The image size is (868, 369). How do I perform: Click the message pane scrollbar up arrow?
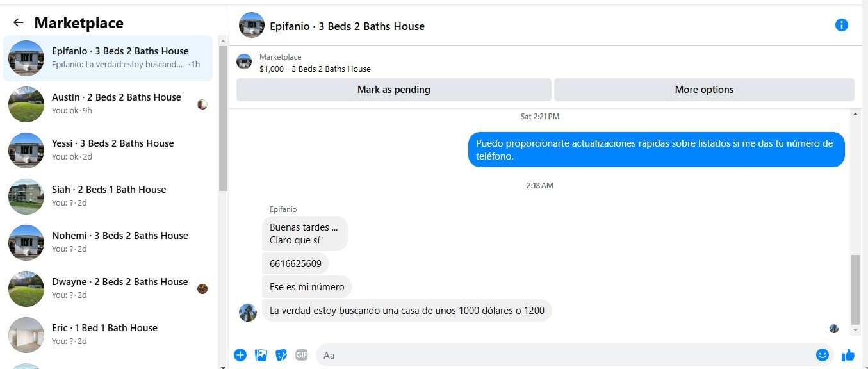(855, 113)
